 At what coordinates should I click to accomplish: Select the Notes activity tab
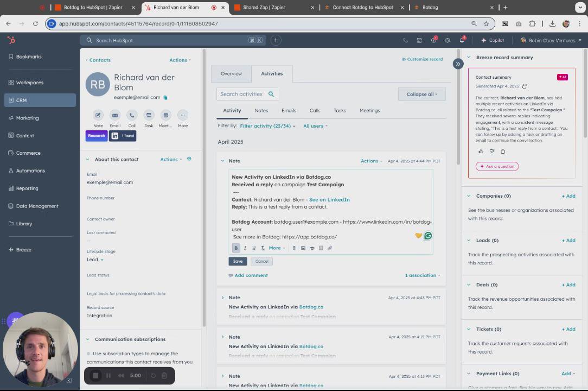point(261,110)
